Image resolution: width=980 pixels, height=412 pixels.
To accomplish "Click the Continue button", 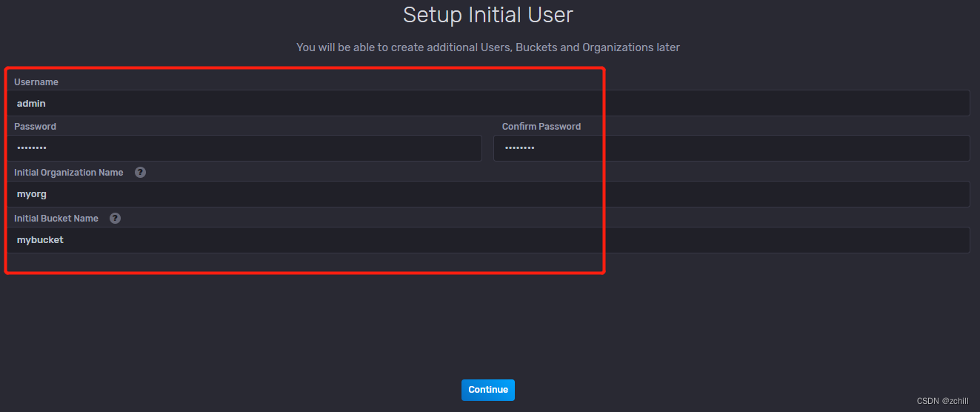I will 488,390.
